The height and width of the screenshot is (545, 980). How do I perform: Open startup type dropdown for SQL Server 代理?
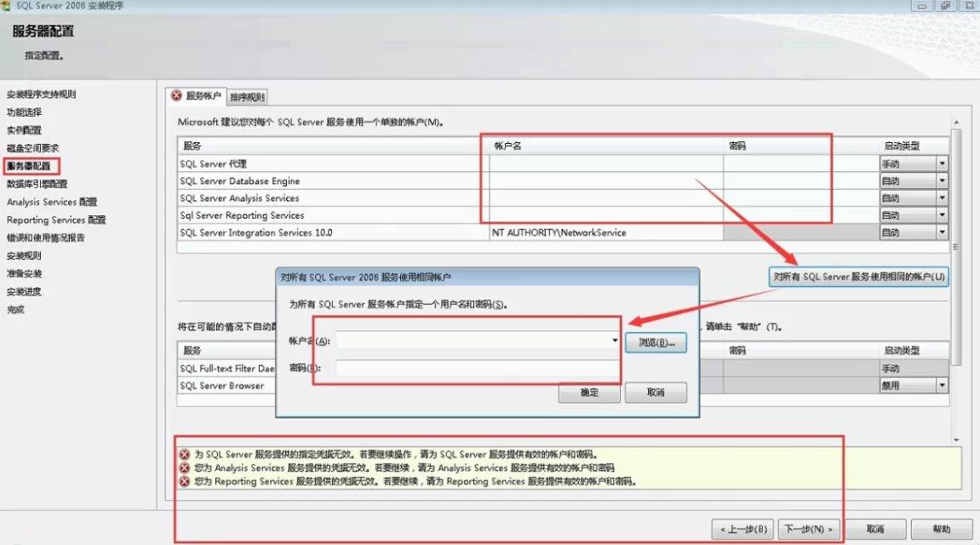(942, 163)
